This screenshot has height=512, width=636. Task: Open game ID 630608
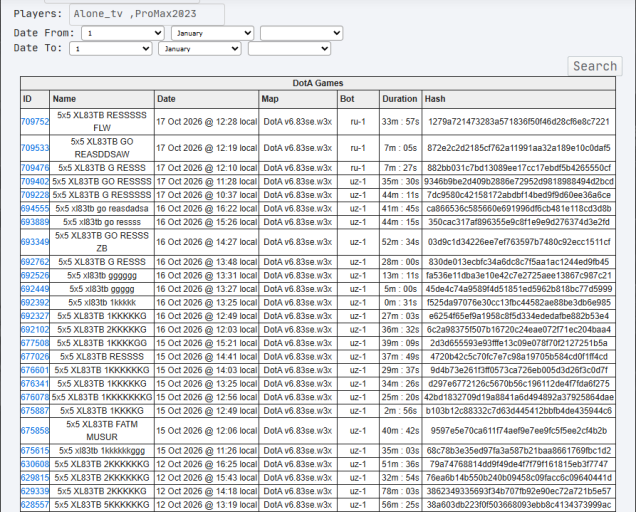click(x=35, y=464)
